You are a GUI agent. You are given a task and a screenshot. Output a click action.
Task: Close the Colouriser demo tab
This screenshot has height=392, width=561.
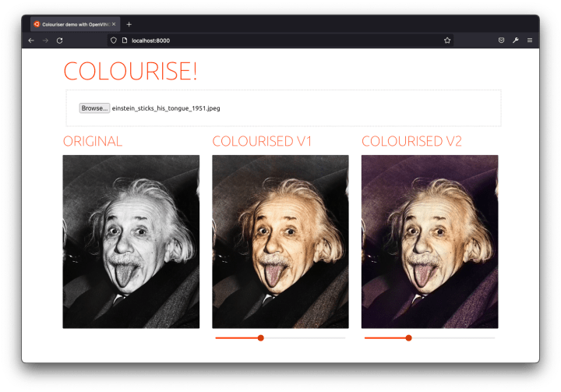click(114, 24)
